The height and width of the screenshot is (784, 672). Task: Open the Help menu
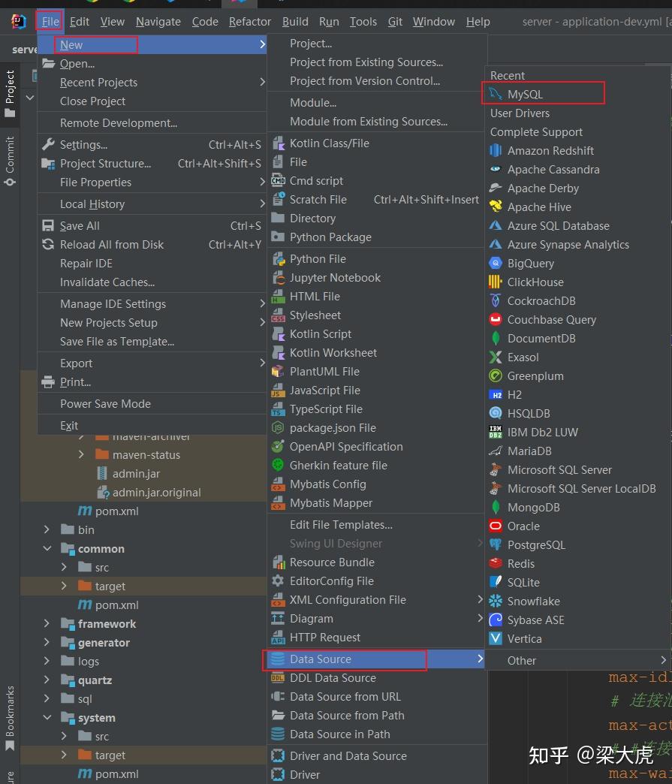478,22
